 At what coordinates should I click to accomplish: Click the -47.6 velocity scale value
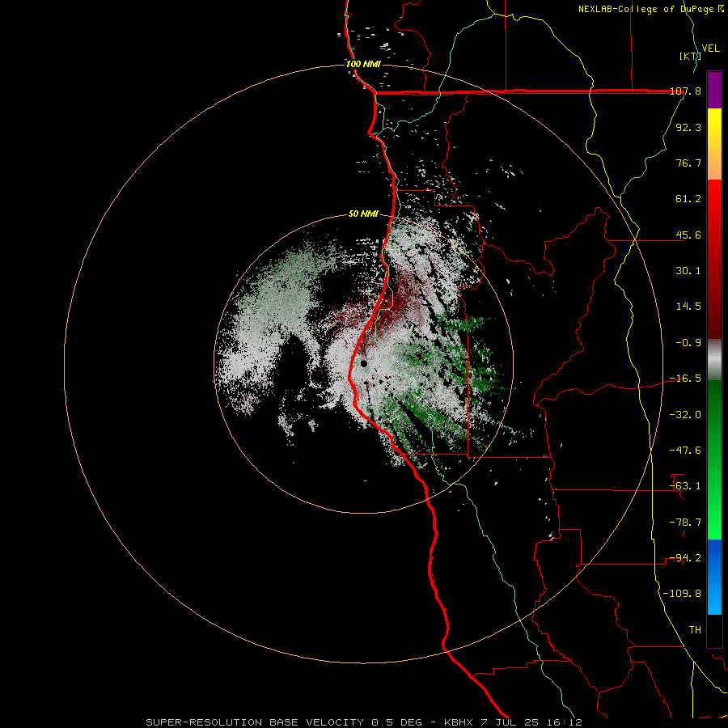click(686, 451)
